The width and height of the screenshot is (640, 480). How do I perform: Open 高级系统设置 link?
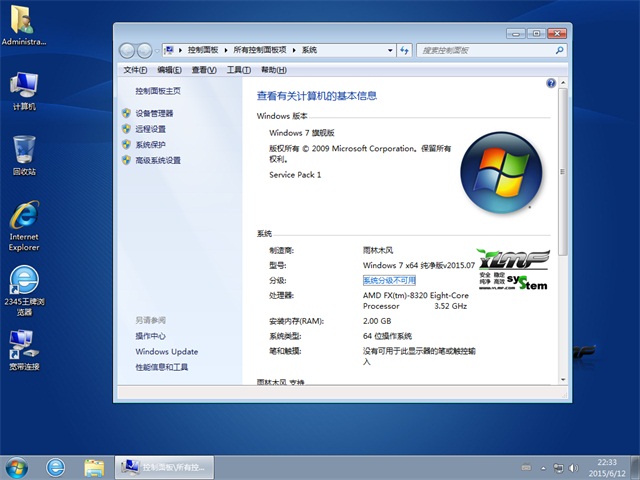pos(158,160)
